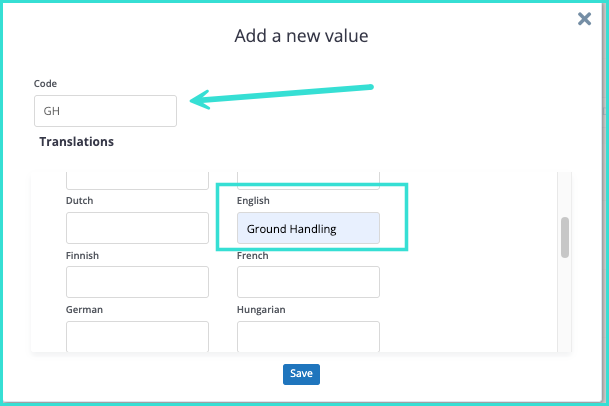609x406 pixels.
Task: Click the Finnish field label
Action: pos(83,256)
